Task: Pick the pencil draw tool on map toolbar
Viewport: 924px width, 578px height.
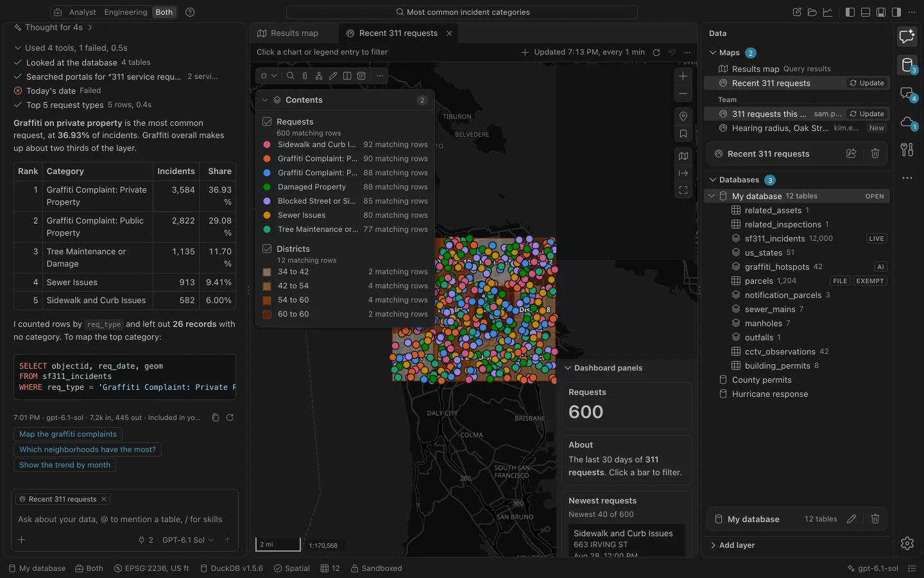Action: (333, 76)
